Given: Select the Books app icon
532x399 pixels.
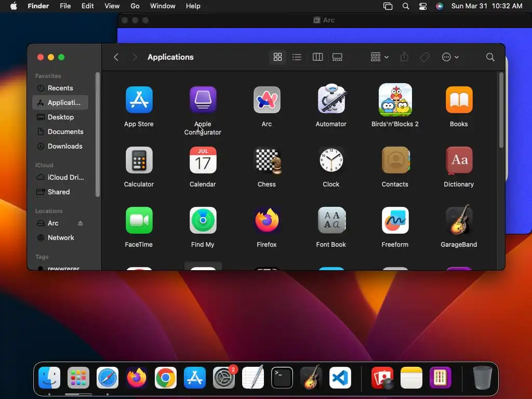Looking at the screenshot, I should point(459,100).
